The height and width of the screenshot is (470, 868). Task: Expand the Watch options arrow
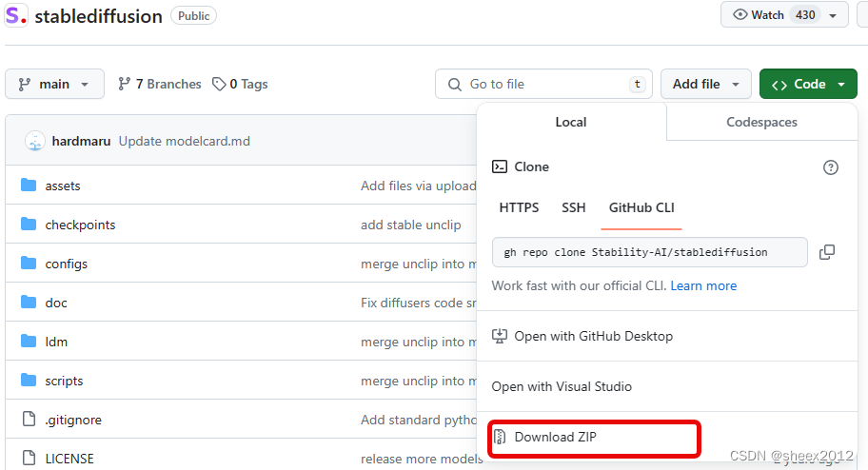click(834, 15)
